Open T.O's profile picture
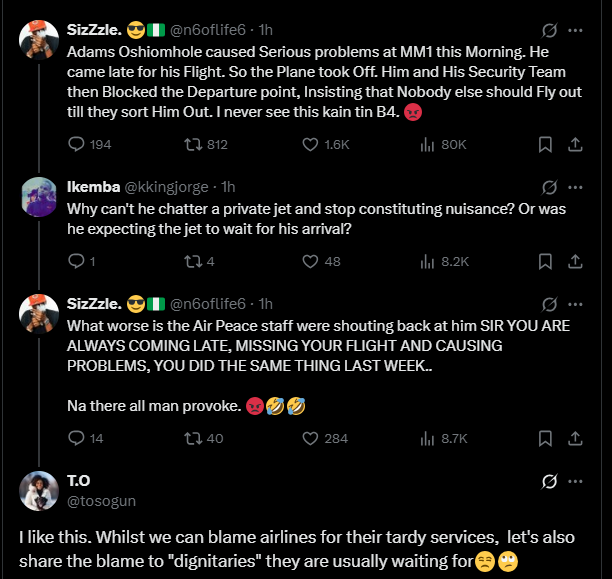Screen dimensions: 612x579 coord(39,491)
